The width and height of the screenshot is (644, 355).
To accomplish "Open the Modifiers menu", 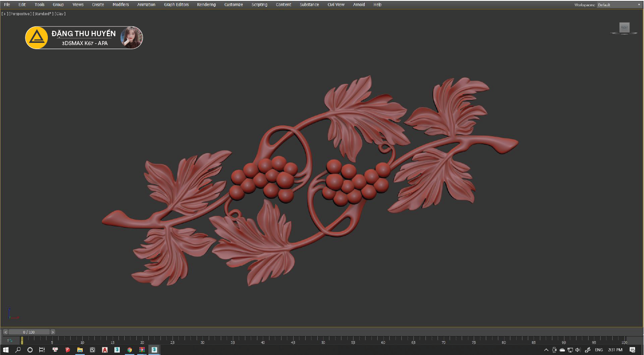I will 121,5.
